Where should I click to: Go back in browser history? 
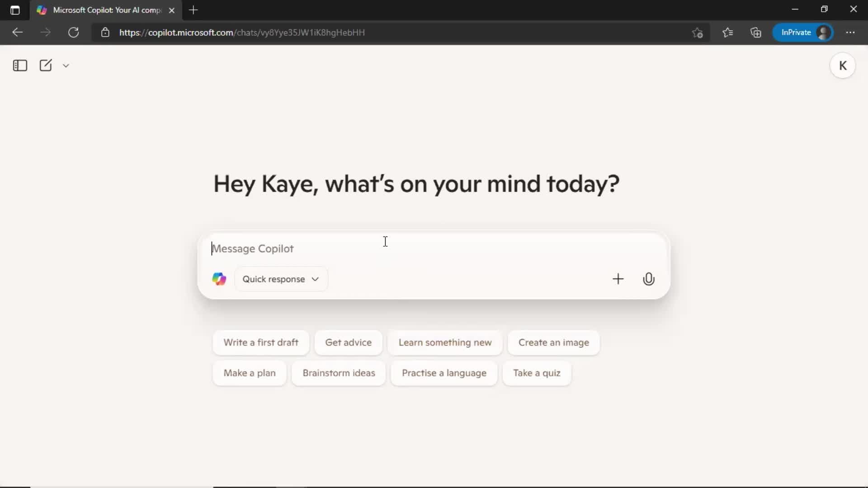(x=17, y=33)
